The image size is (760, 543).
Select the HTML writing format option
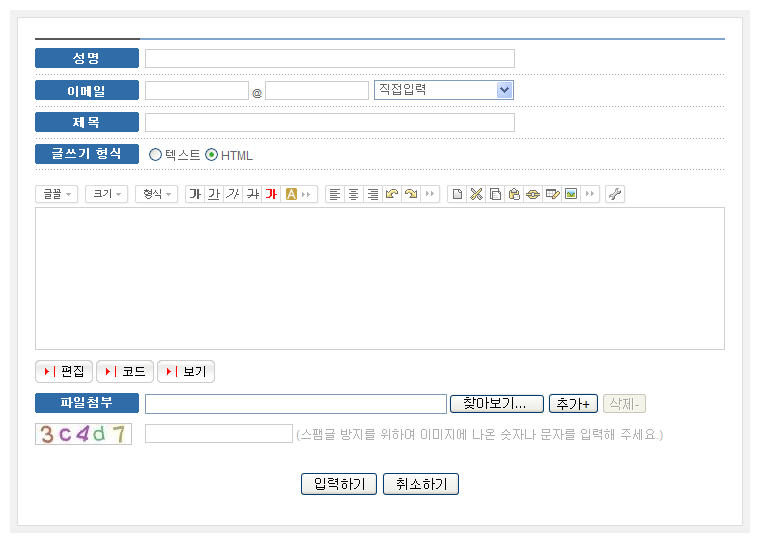click(211, 155)
